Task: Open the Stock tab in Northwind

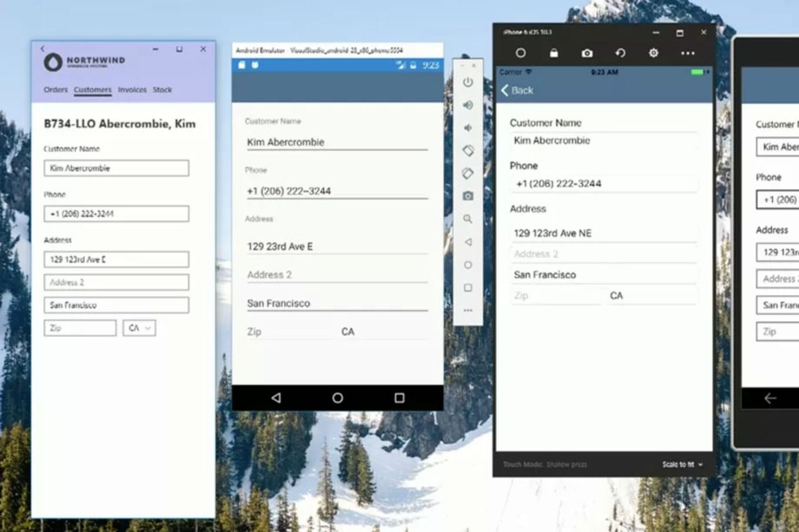Action: click(162, 90)
